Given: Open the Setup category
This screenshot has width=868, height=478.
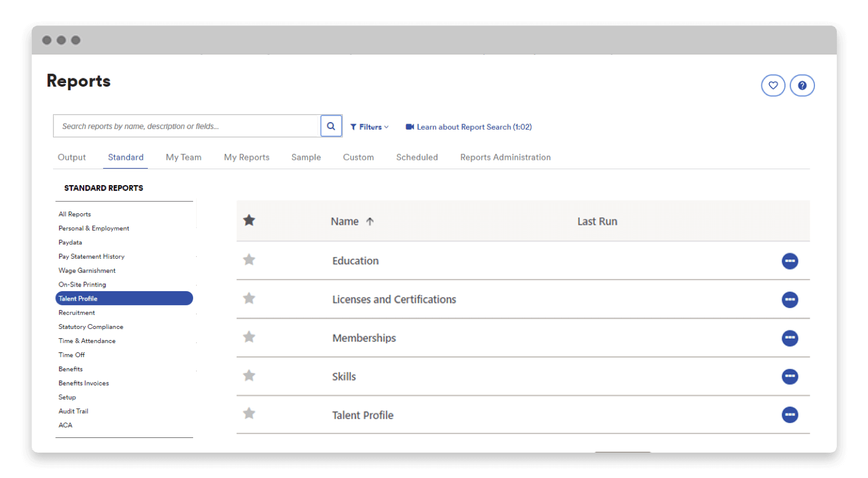Looking at the screenshot, I should pos(67,397).
